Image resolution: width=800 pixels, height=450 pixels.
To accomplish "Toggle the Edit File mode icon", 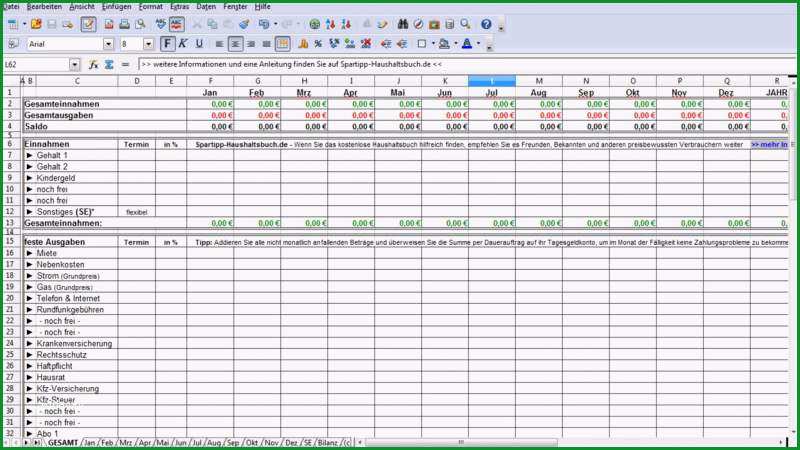I will (88, 24).
